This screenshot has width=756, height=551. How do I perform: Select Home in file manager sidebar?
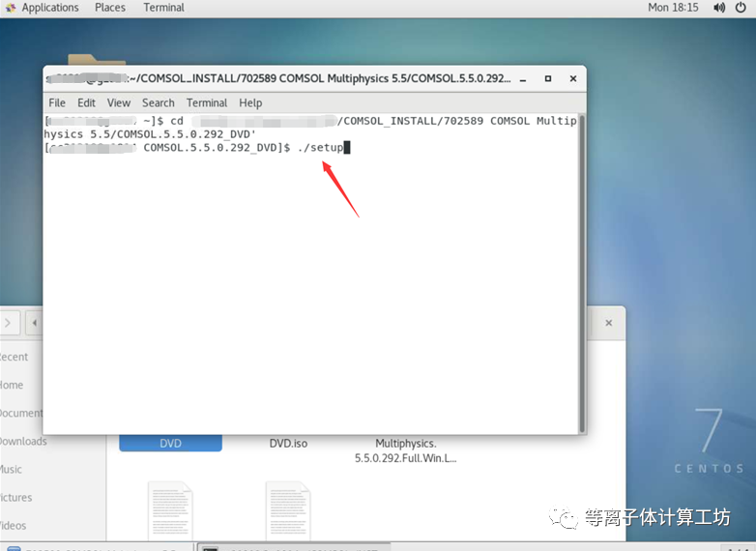click(x=12, y=385)
